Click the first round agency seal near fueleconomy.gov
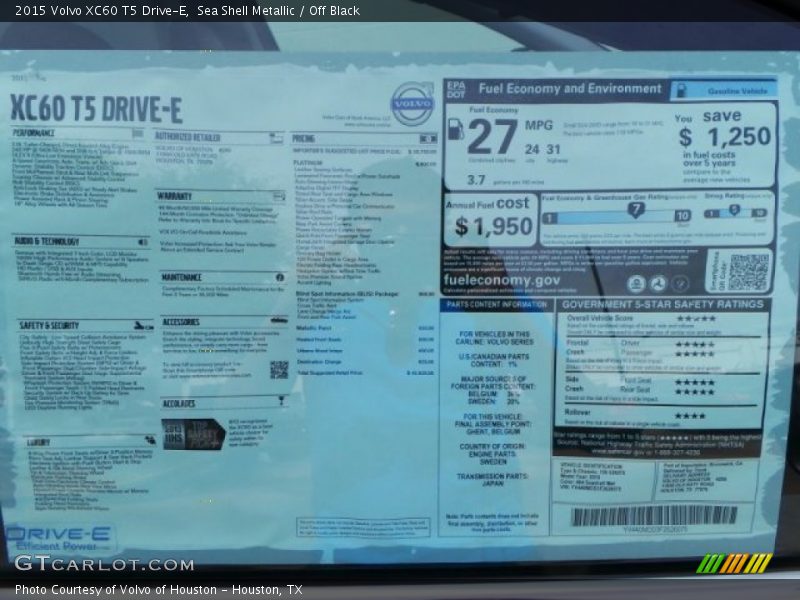The width and height of the screenshot is (800, 600). coord(636,283)
